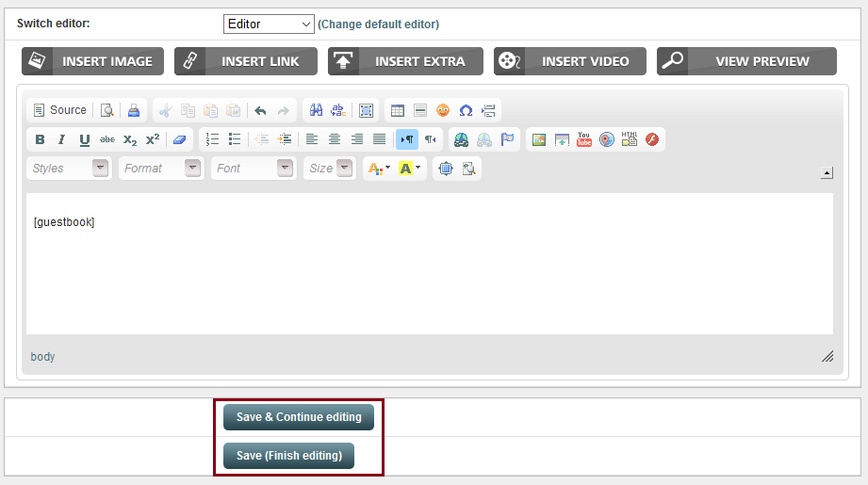Toggle strikethrough formatting
This screenshot has width=868, height=485.
tap(106, 139)
